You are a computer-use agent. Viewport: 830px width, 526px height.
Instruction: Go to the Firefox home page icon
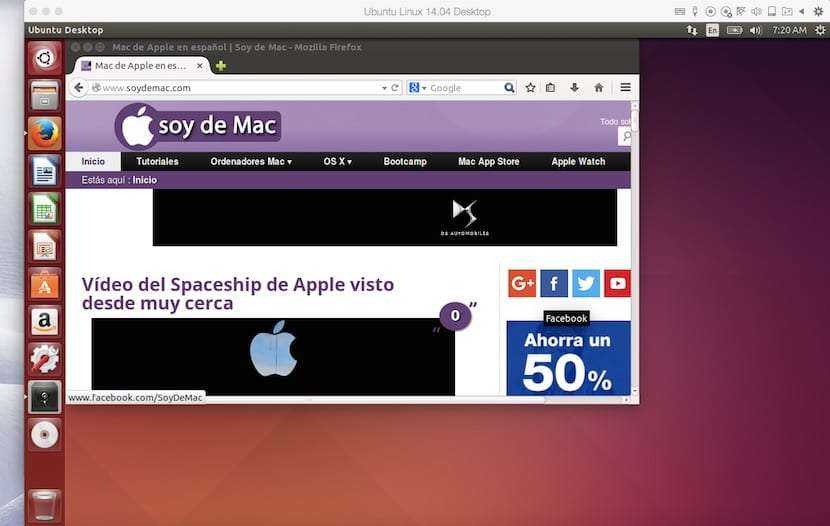click(x=599, y=88)
